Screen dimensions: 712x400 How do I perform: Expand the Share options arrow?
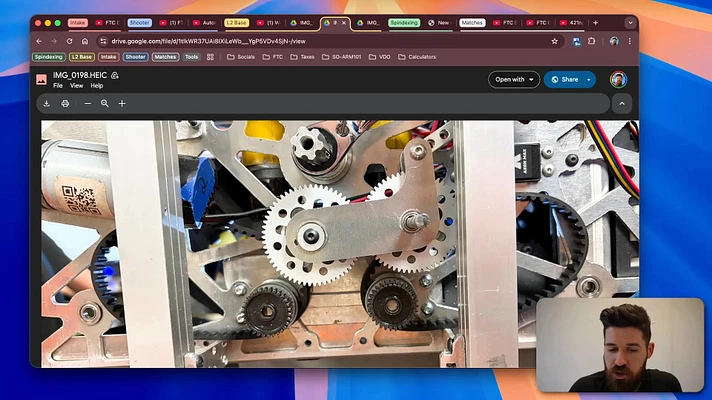(x=589, y=79)
